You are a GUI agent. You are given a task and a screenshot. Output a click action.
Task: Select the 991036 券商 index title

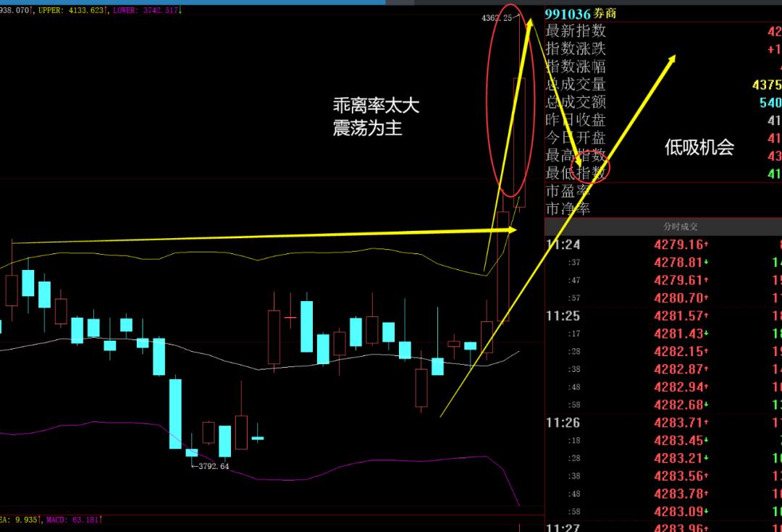(581, 14)
